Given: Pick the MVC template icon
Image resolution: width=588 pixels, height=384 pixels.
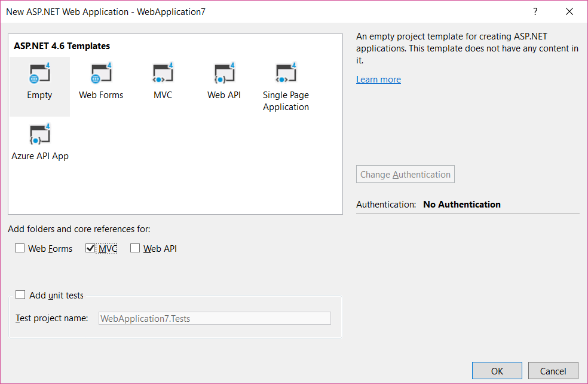Looking at the screenshot, I should point(163,74).
